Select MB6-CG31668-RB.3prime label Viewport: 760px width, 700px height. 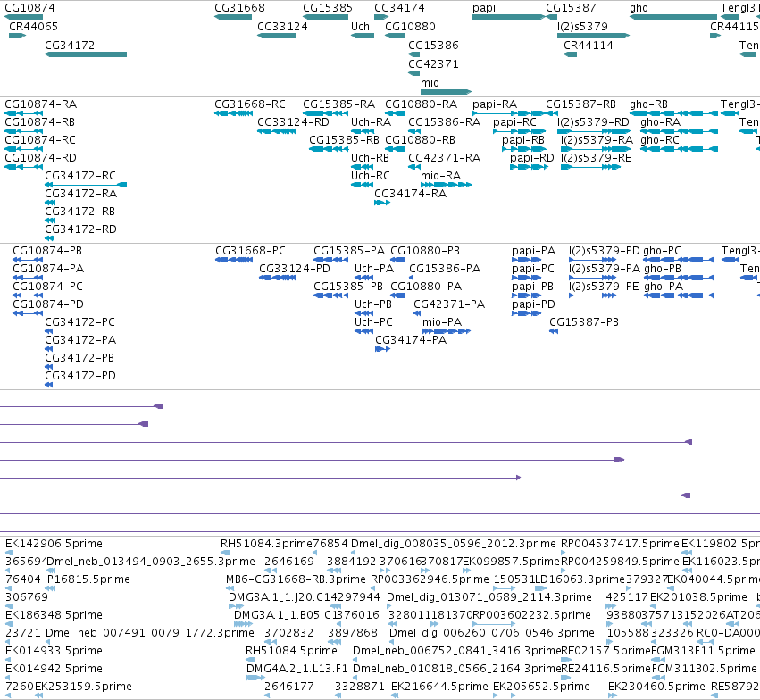296,579
